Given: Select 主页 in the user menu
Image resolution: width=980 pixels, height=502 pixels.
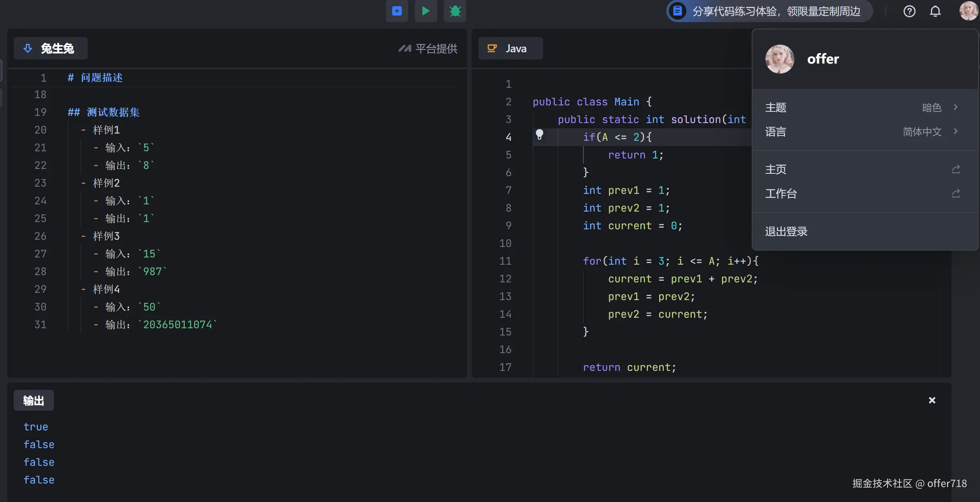Looking at the screenshot, I should [776, 169].
